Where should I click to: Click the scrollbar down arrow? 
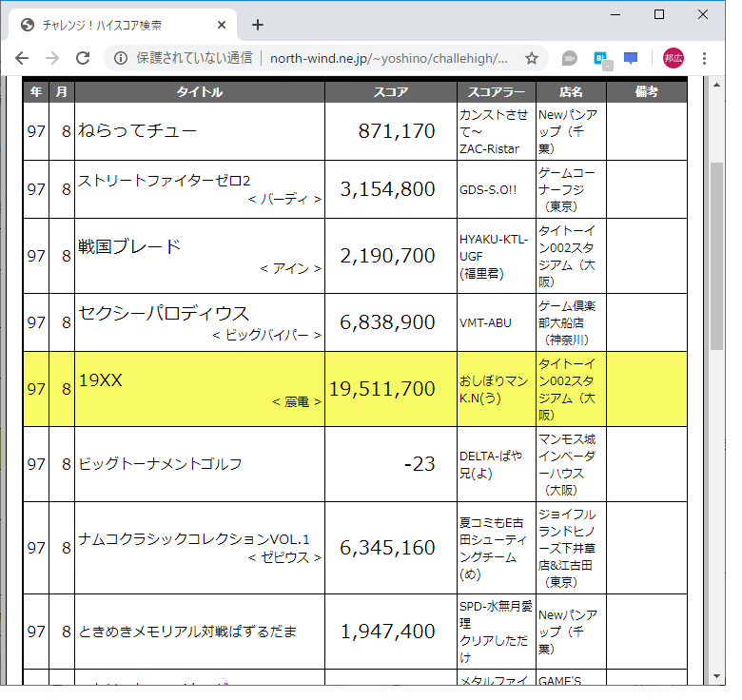[x=716, y=676]
